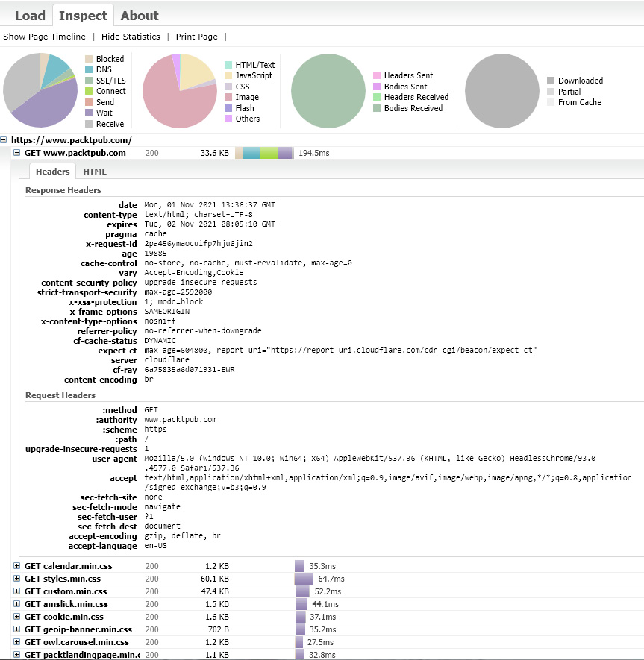Click the traffic headers/bodies pie chart
The image size is (644, 660).
pos(328,90)
